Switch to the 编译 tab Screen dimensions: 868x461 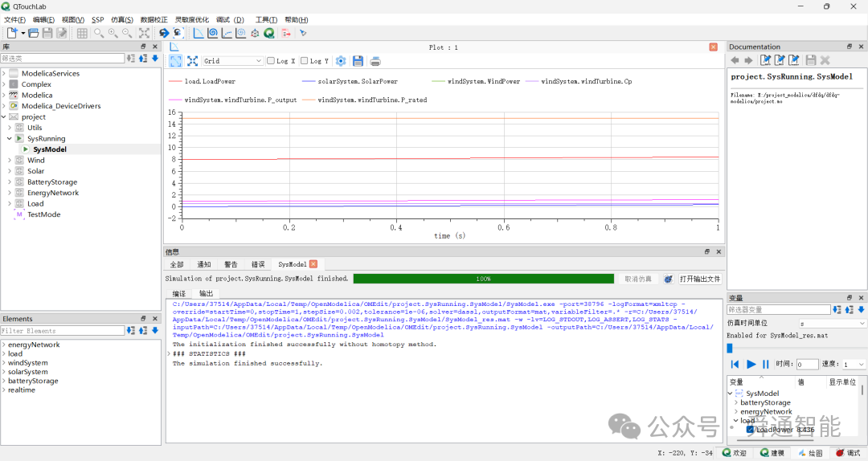click(x=178, y=294)
